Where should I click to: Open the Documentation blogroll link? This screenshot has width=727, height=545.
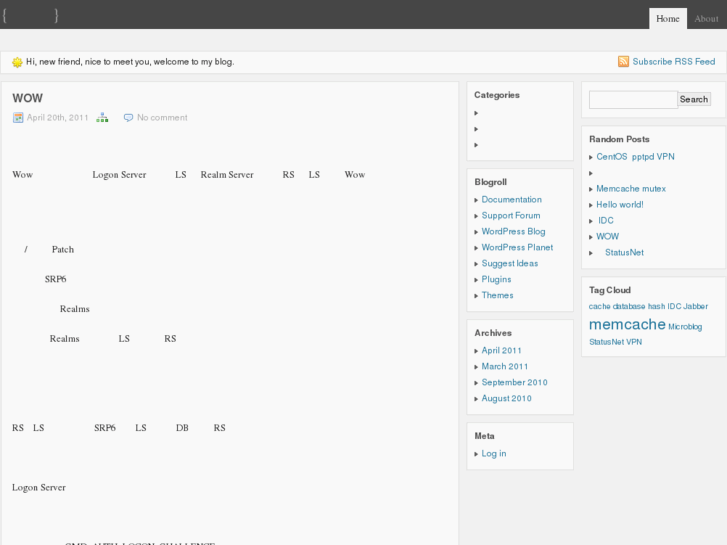coord(511,200)
